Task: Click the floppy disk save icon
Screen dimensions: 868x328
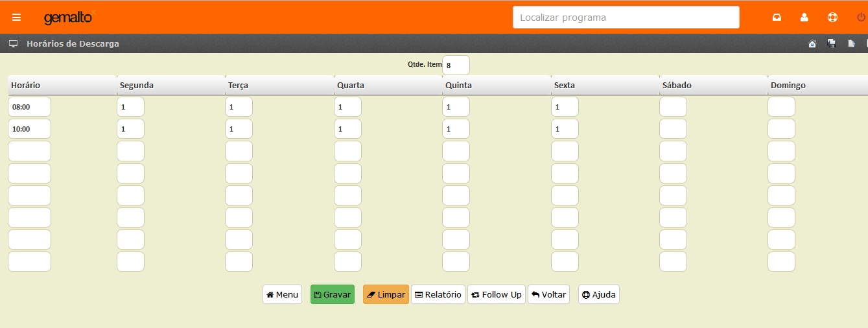Action: coord(832,44)
